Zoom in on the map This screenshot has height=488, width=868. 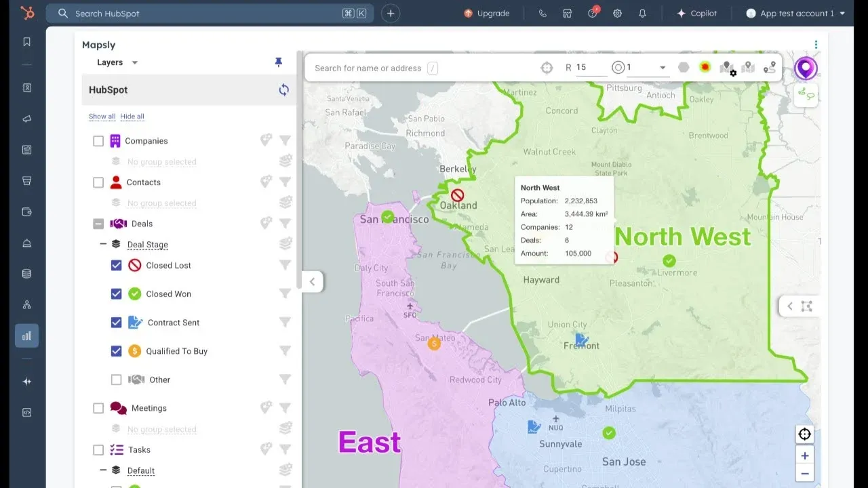click(x=805, y=455)
